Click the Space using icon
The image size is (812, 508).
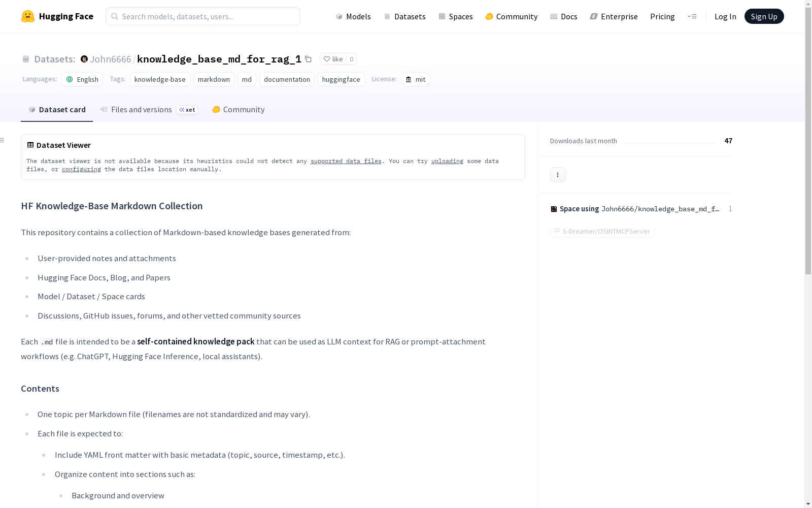tap(554, 209)
